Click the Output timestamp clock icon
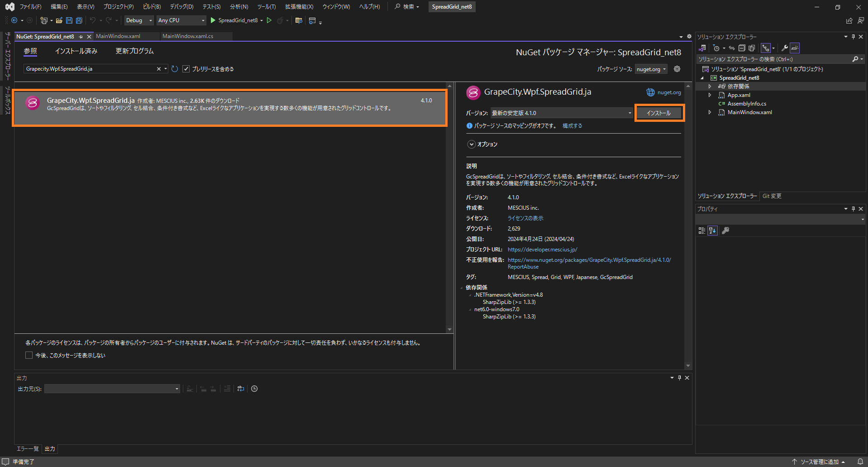Viewport: 868px width, 467px height. tap(254, 389)
